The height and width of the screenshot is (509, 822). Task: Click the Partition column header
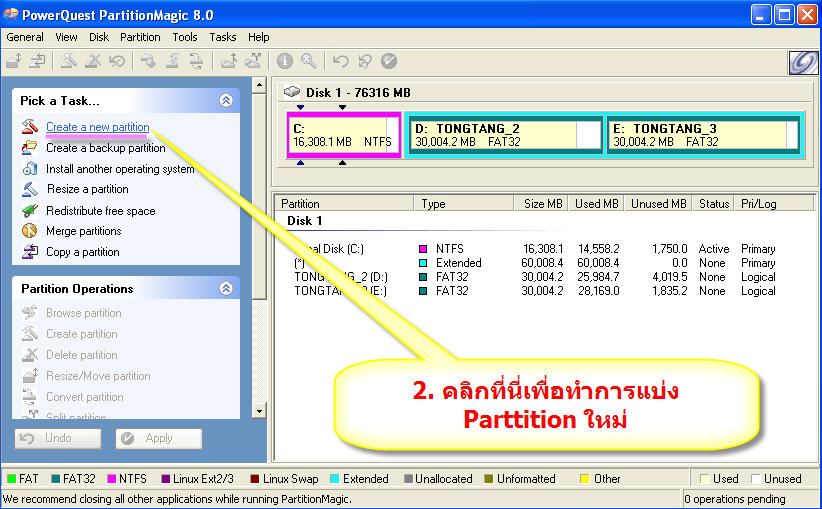point(344,203)
